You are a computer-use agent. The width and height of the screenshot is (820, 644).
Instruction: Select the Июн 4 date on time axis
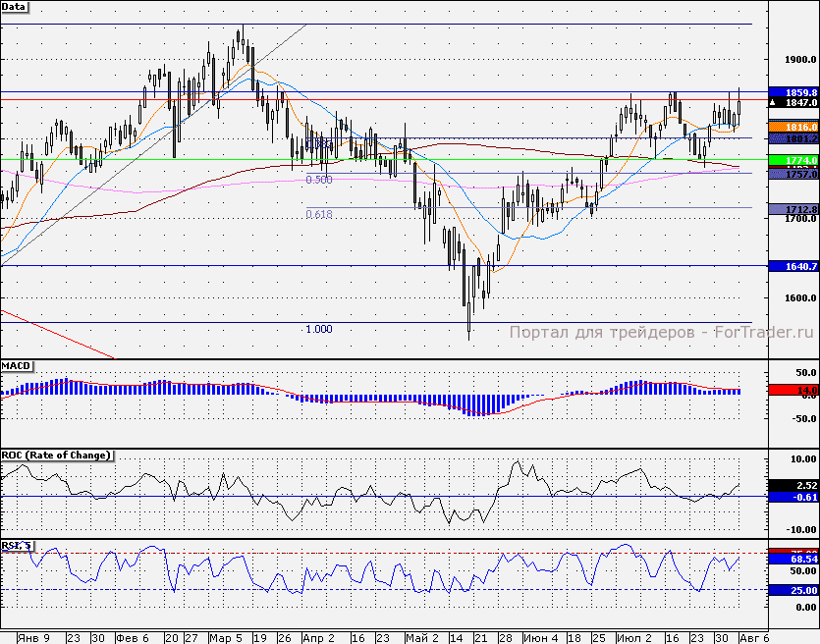pos(539,637)
